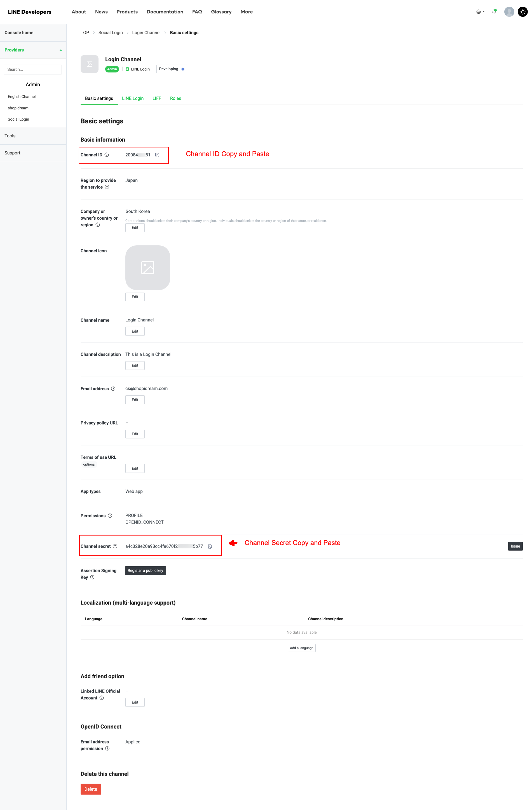Click the red Delete button
This screenshot has height=810, width=532.
tap(91, 789)
